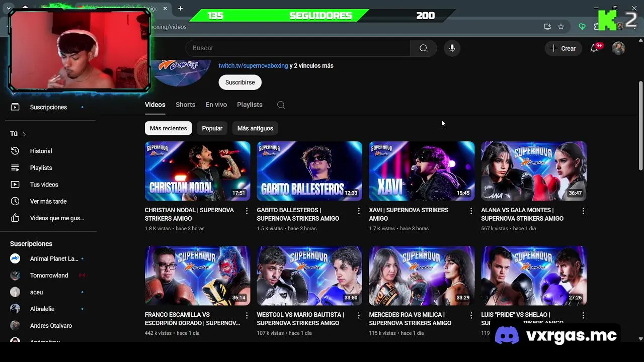Viewport: 644px width, 362px height.
Task: Open CHRISTIAN NODAL | SUPERNOVA STRIKERS AMIGO title
Action: 189,214
